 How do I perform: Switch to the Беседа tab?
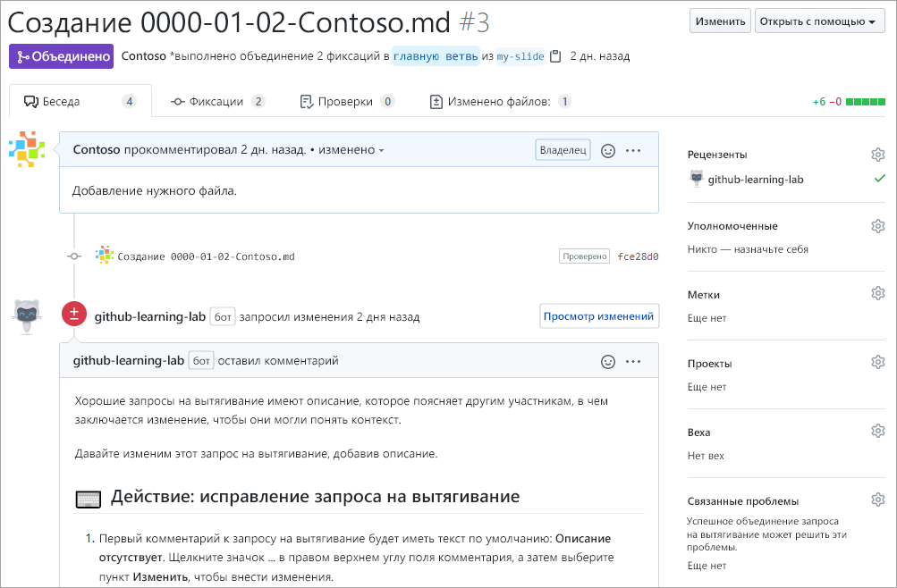(80, 101)
